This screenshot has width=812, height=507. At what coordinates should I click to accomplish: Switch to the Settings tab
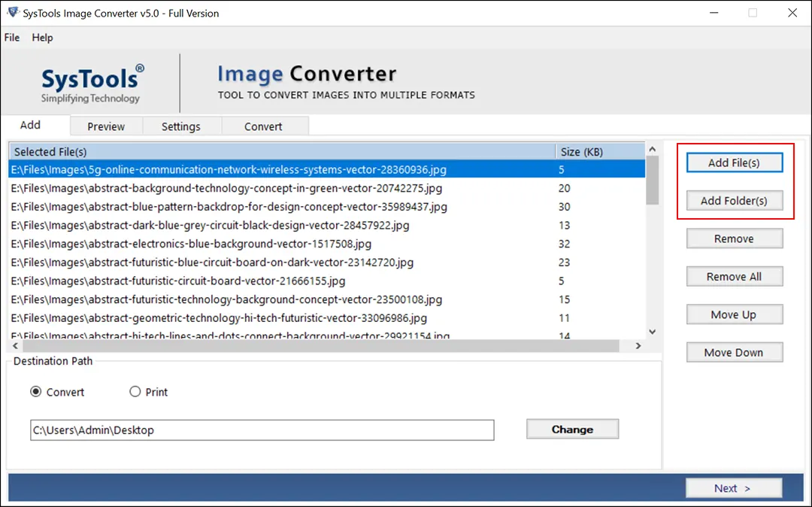[181, 126]
